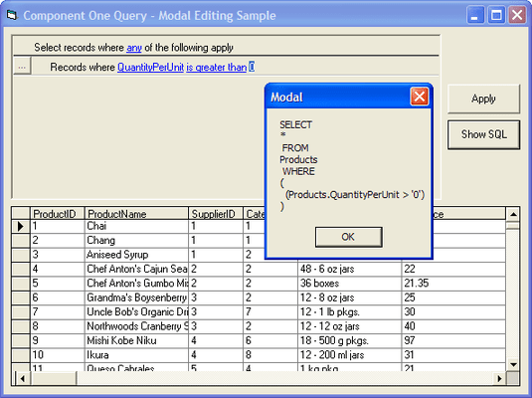The image size is (532, 398).
Task: Confirm the Modal dialog with OK
Action: tap(348, 237)
